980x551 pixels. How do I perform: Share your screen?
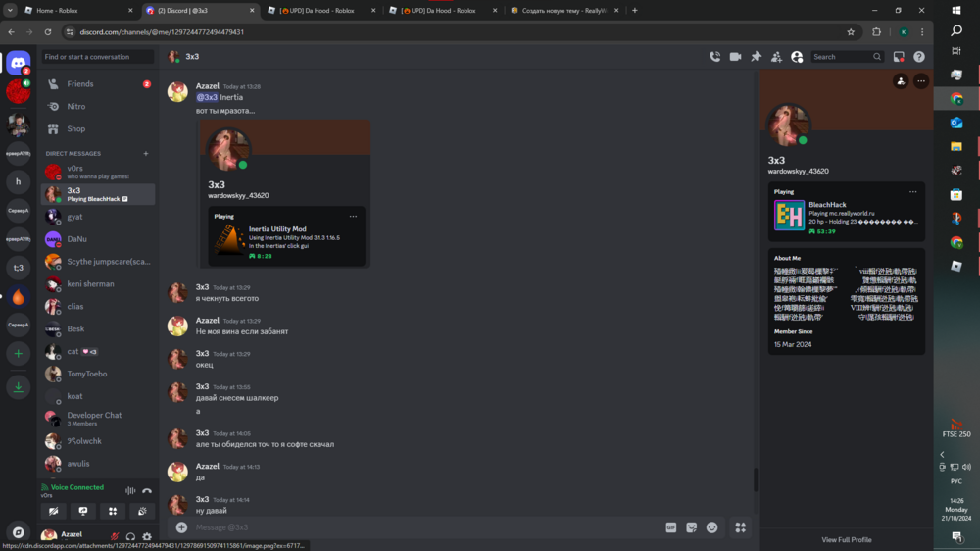[x=83, y=511]
